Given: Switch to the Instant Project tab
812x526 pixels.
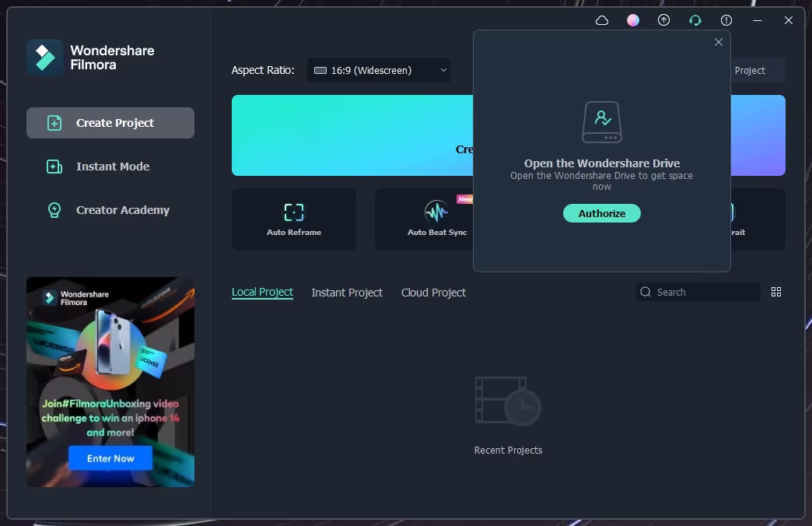Looking at the screenshot, I should [x=347, y=293].
